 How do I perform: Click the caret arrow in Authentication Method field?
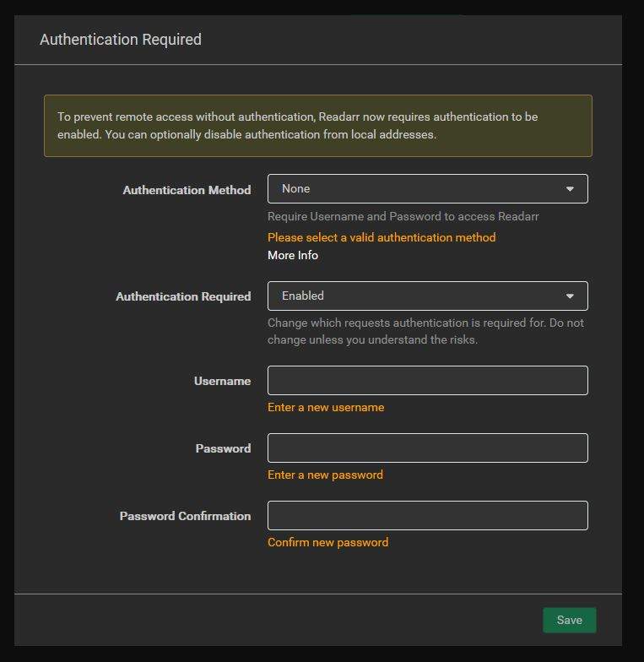[x=570, y=189]
